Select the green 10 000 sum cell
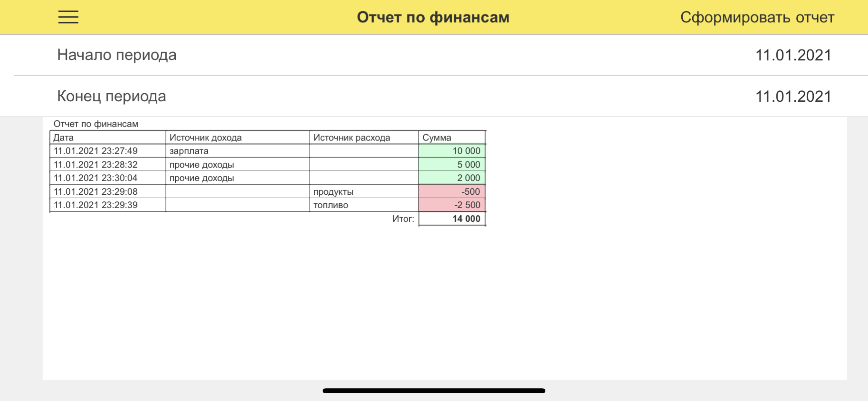Viewport: 868px width, 401px height. (452, 151)
